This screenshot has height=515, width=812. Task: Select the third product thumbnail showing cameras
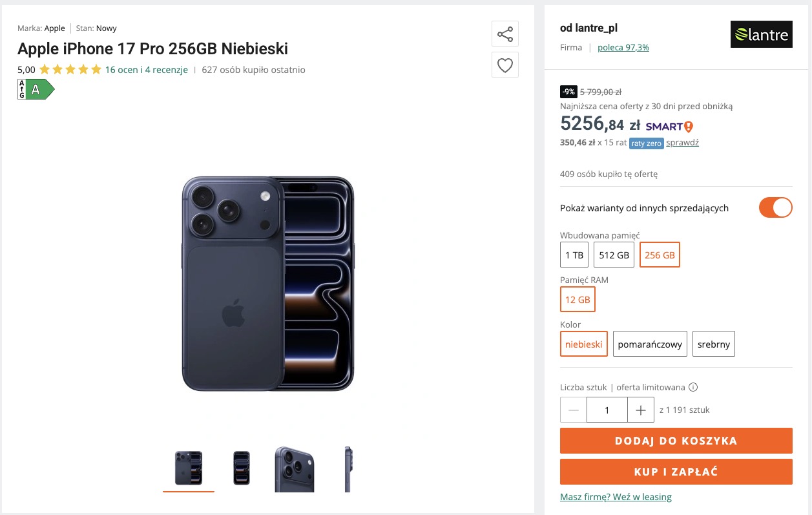[294, 468]
